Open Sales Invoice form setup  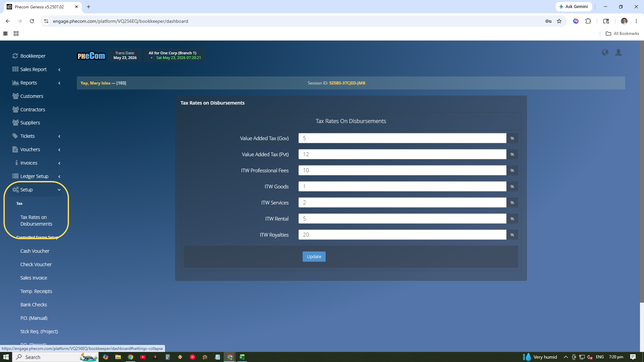tap(34, 278)
